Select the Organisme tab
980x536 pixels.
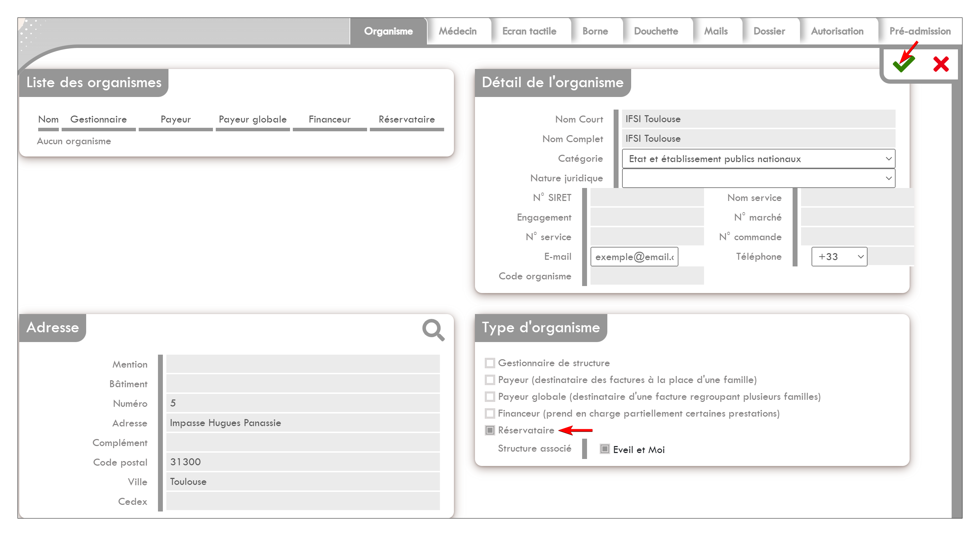coord(388,31)
